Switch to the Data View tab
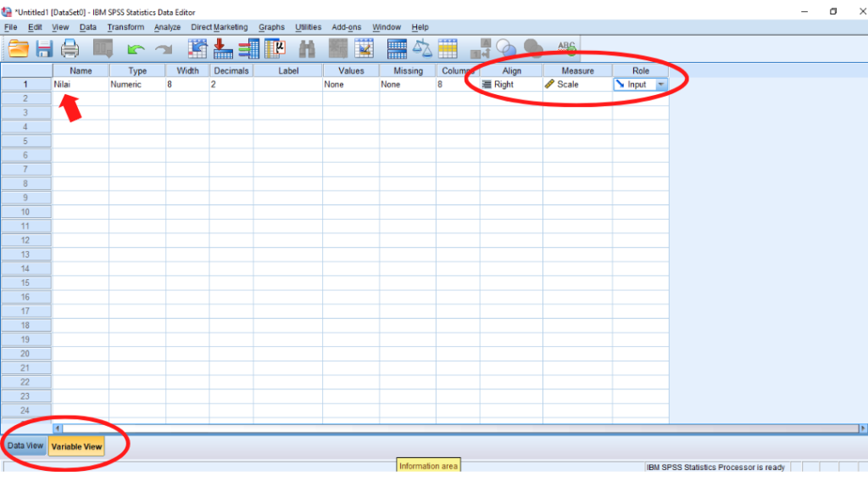The width and height of the screenshot is (868, 487). point(25,446)
